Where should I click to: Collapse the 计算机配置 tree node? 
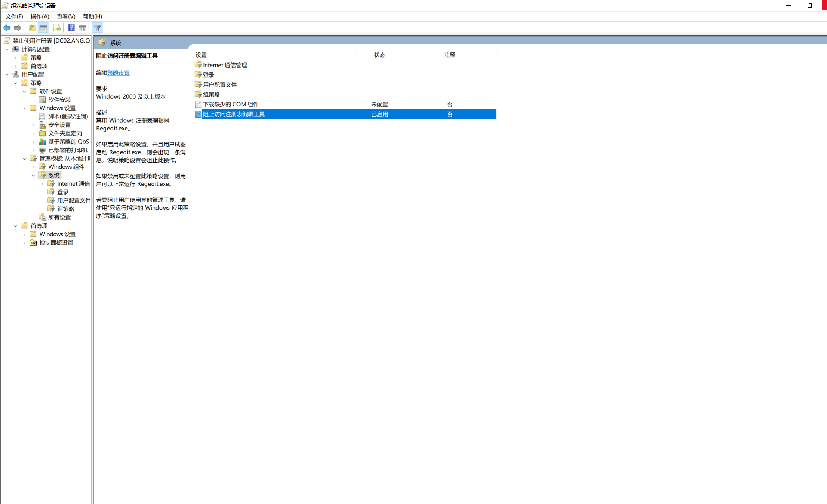pyautogui.click(x=7, y=49)
